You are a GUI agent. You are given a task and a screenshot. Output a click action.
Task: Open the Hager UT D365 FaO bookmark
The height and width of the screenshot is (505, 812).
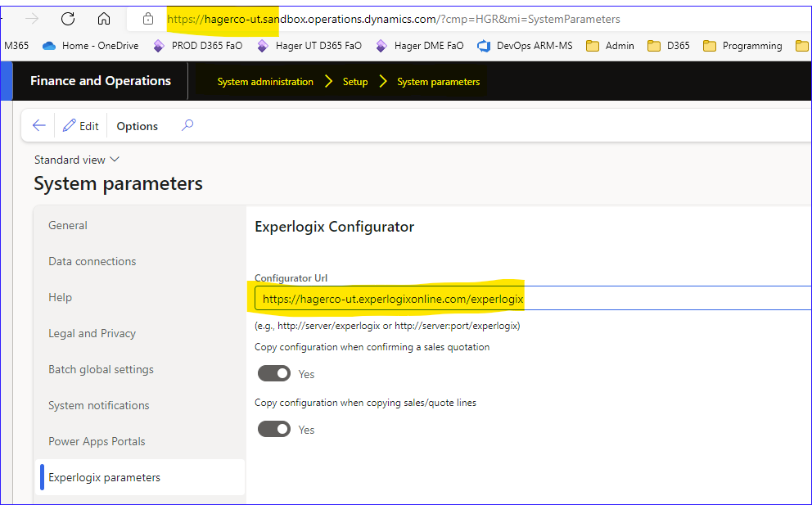pyautogui.click(x=309, y=46)
